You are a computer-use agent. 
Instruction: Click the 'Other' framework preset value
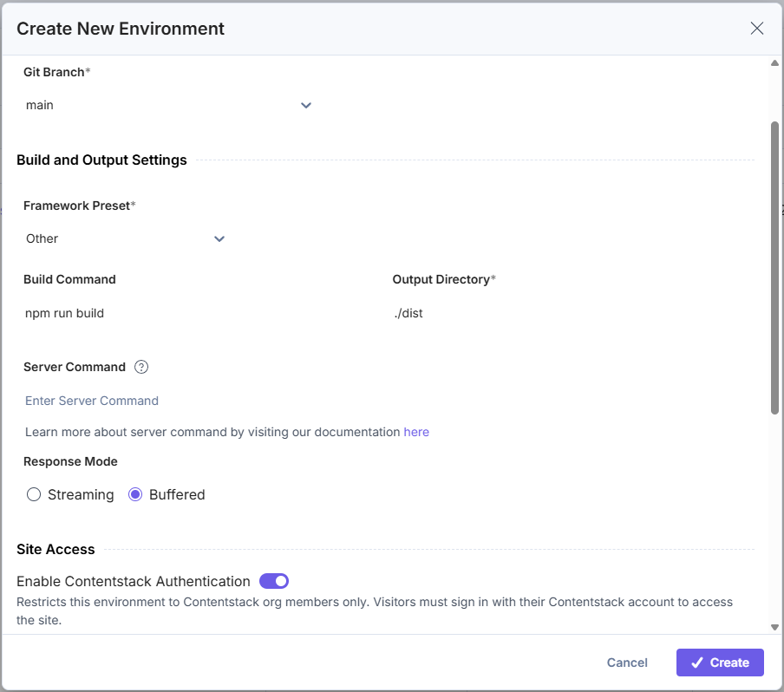(x=42, y=239)
